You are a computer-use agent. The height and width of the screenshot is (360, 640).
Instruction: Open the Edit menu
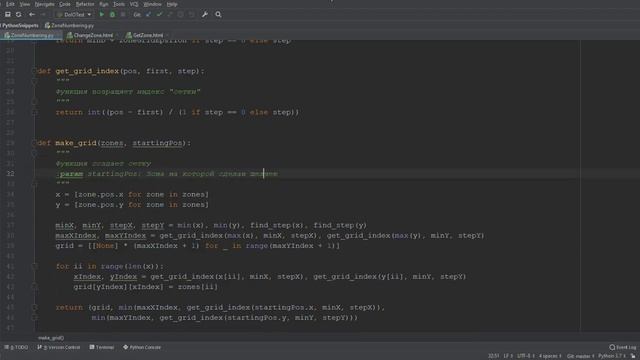[10, 4]
